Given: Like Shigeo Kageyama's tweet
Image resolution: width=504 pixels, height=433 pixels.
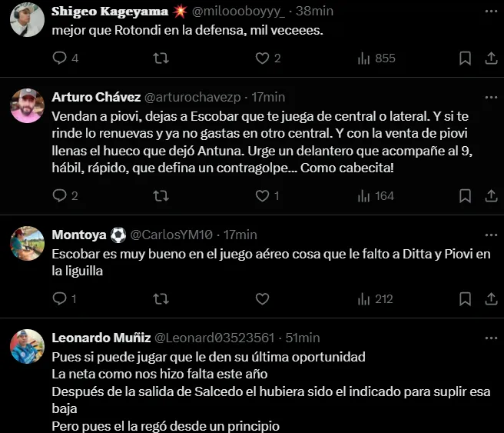Looking at the screenshot, I should tap(262, 58).
